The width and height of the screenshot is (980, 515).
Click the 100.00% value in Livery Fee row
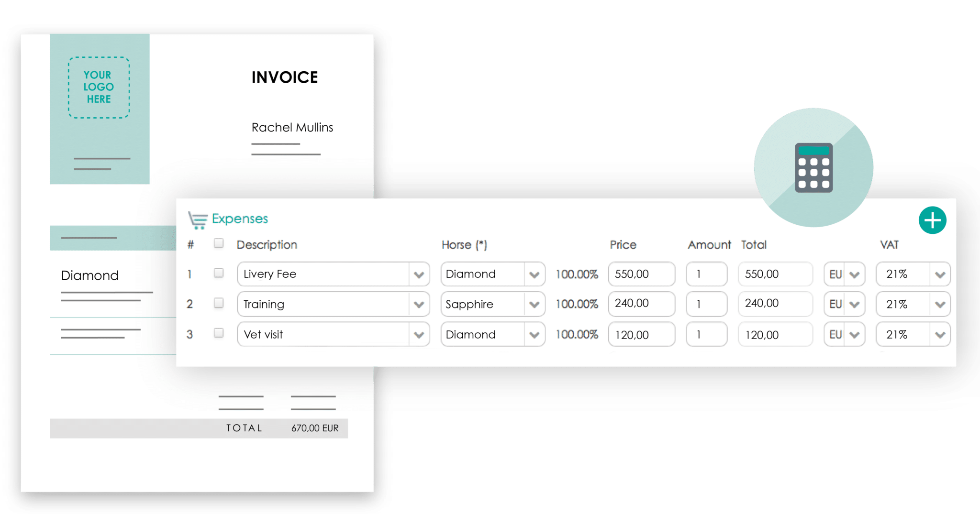coord(577,274)
